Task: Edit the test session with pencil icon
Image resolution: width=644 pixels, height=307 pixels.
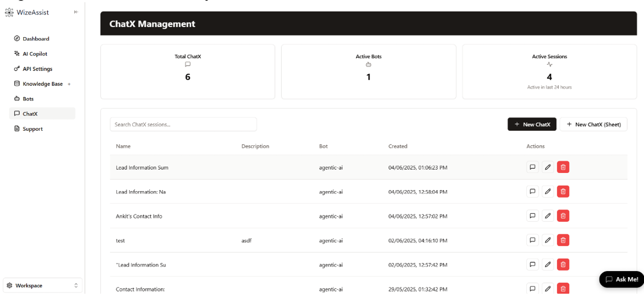Action: pos(547,241)
